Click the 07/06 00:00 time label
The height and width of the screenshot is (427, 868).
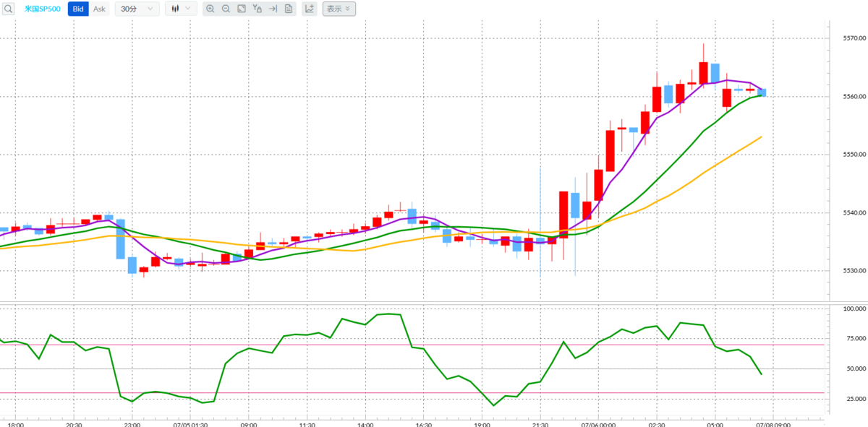(x=598, y=423)
